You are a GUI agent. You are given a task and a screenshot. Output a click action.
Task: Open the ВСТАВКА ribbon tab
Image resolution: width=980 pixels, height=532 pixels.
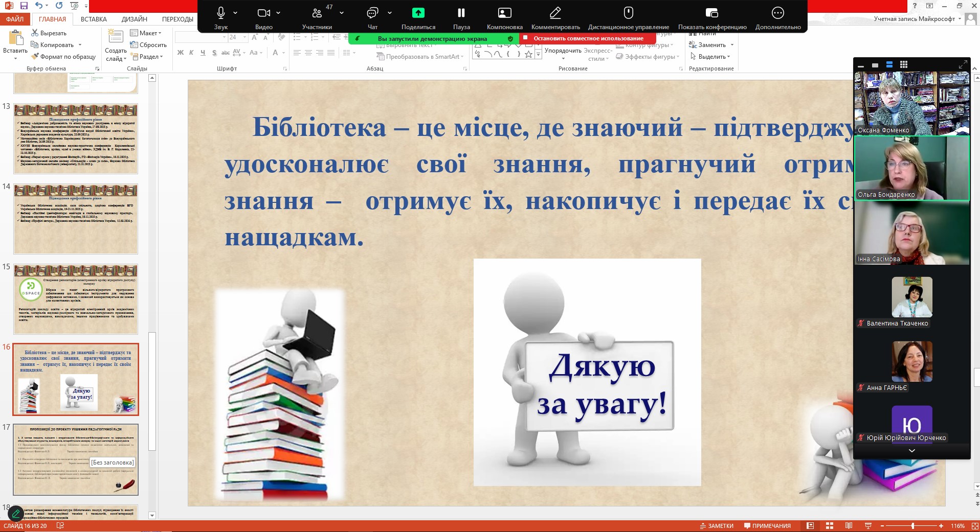click(x=94, y=19)
